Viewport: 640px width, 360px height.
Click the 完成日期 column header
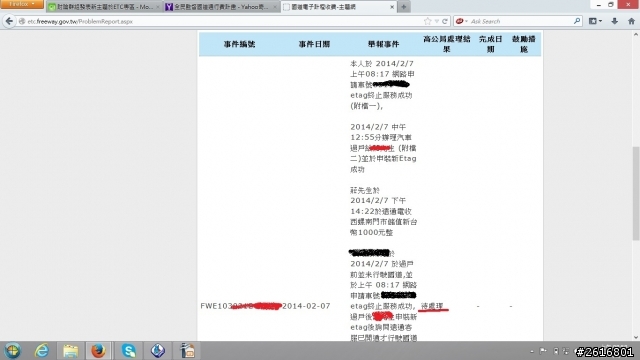490,44
